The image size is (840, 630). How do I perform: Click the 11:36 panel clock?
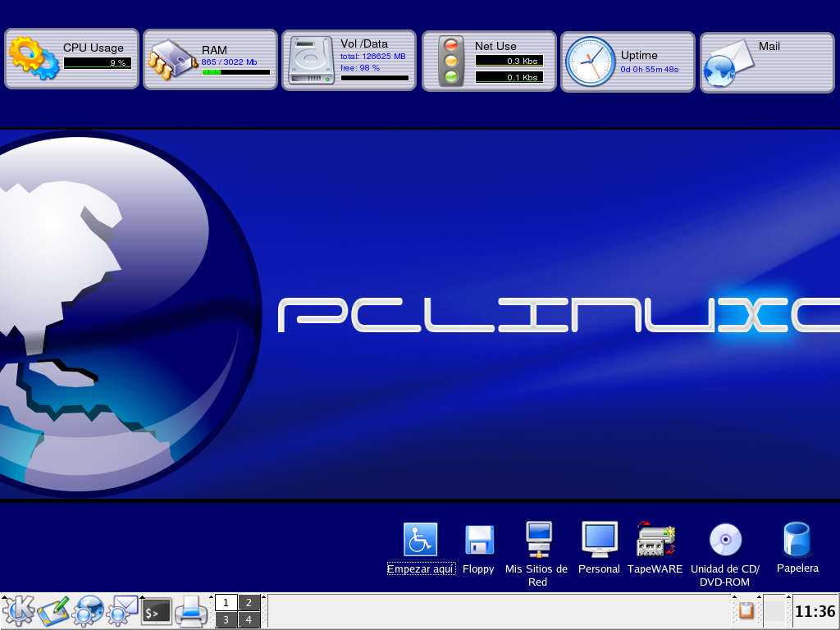click(815, 611)
